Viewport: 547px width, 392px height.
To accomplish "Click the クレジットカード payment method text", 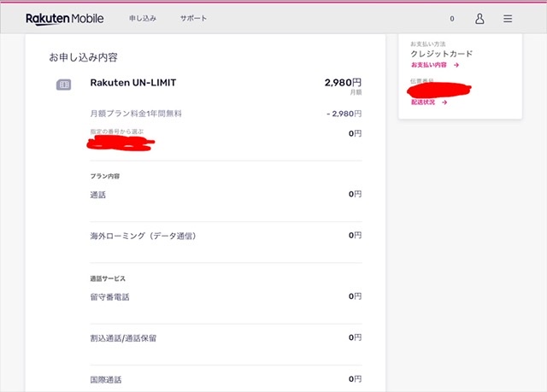I will [x=442, y=54].
